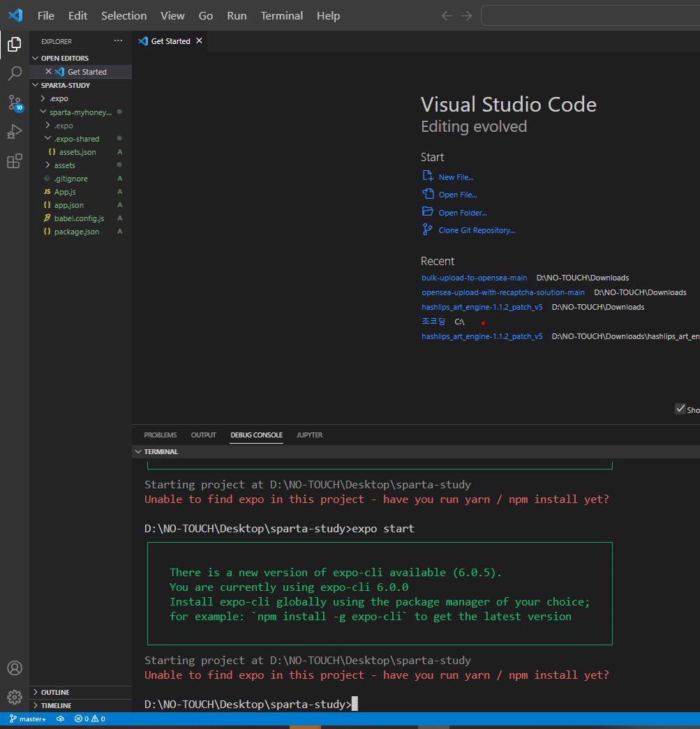The image size is (700, 729).
Task: Open the Search view icon
Action: (15, 73)
